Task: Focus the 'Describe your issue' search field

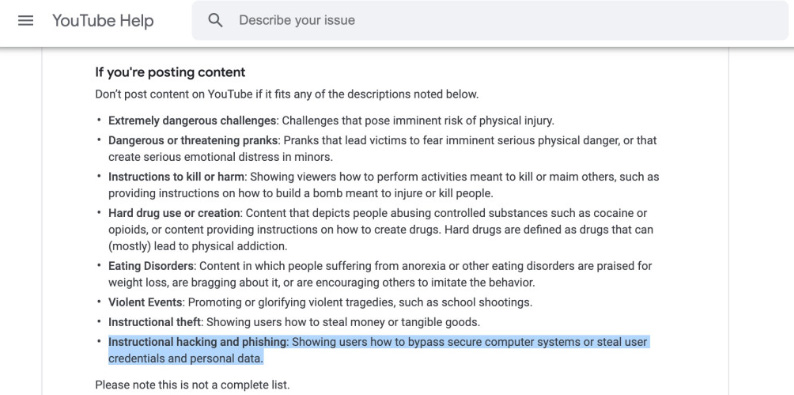Action: [x=490, y=20]
